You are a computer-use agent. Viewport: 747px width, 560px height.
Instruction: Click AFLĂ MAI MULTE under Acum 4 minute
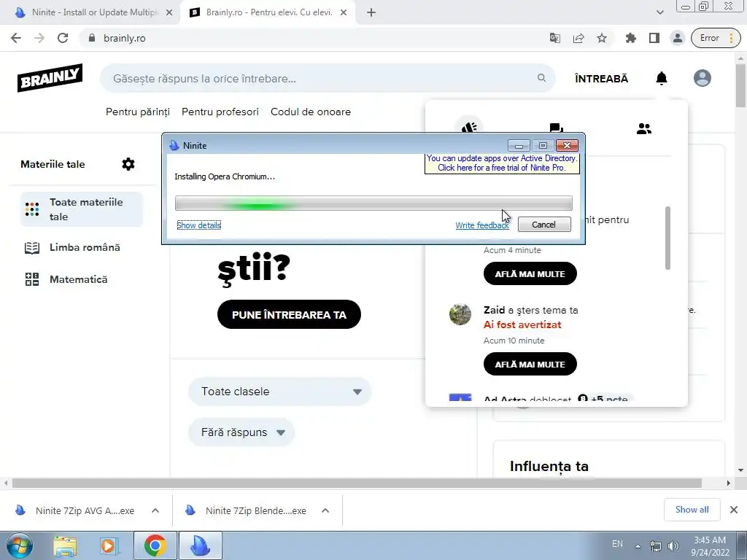pyautogui.click(x=530, y=274)
